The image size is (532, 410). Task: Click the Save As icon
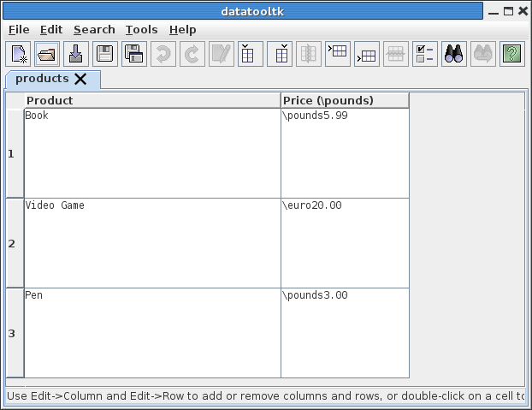click(133, 55)
